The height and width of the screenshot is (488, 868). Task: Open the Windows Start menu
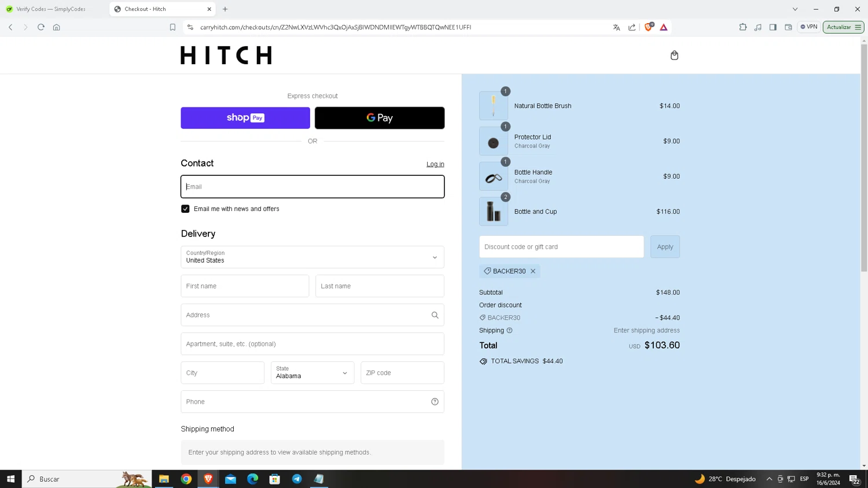click(x=10, y=479)
